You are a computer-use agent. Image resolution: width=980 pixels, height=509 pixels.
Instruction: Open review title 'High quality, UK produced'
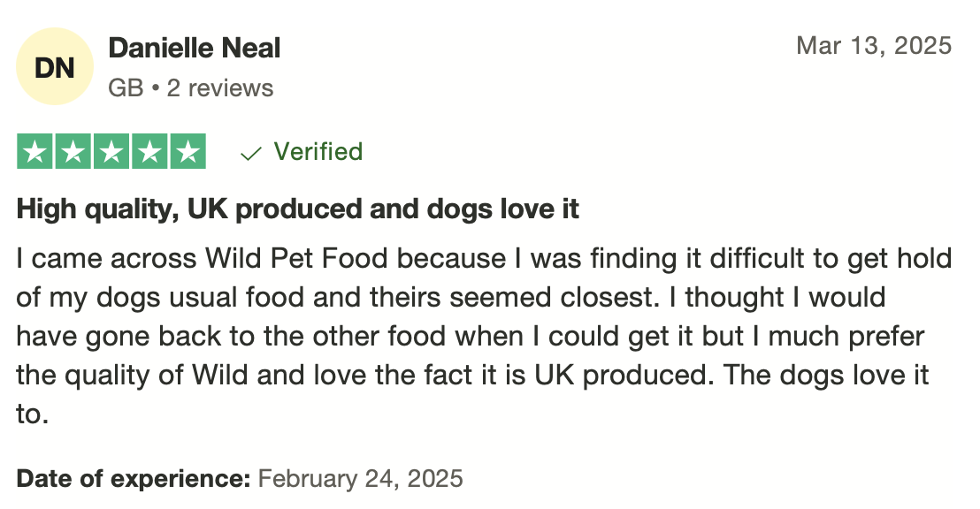tap(297, 209)
